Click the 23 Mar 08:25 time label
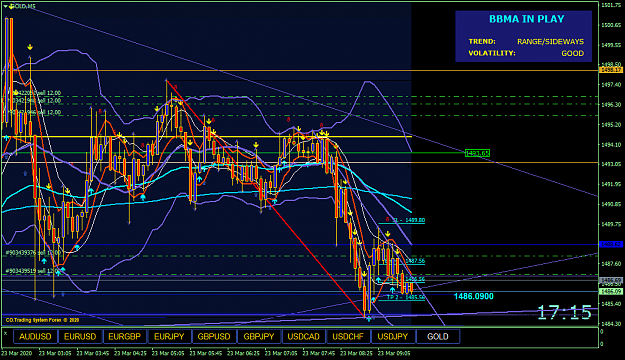The height and width of the screenshot is (360, 625). pos(356,353)
